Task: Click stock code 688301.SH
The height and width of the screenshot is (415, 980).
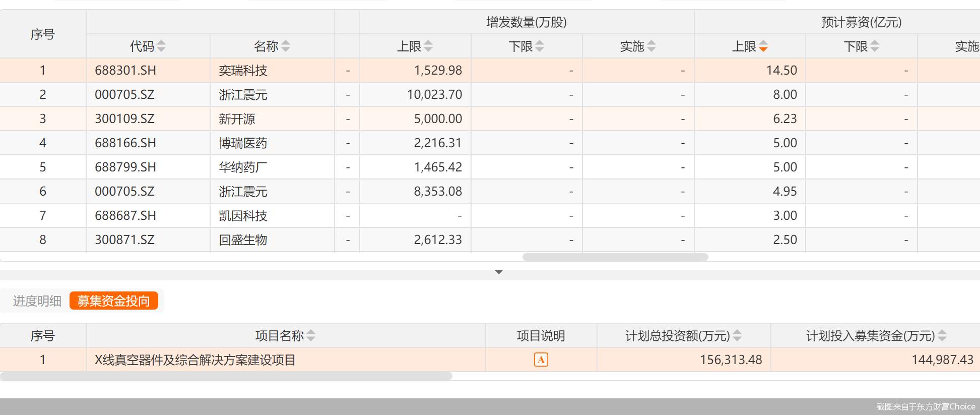Action: point(125,71)
